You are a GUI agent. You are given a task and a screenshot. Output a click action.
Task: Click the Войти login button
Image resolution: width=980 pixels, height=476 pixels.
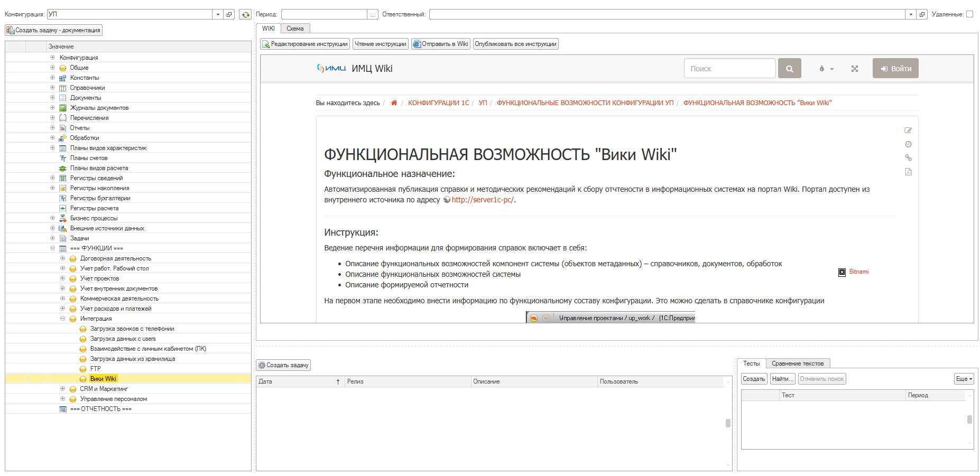[x=895, y=69]
